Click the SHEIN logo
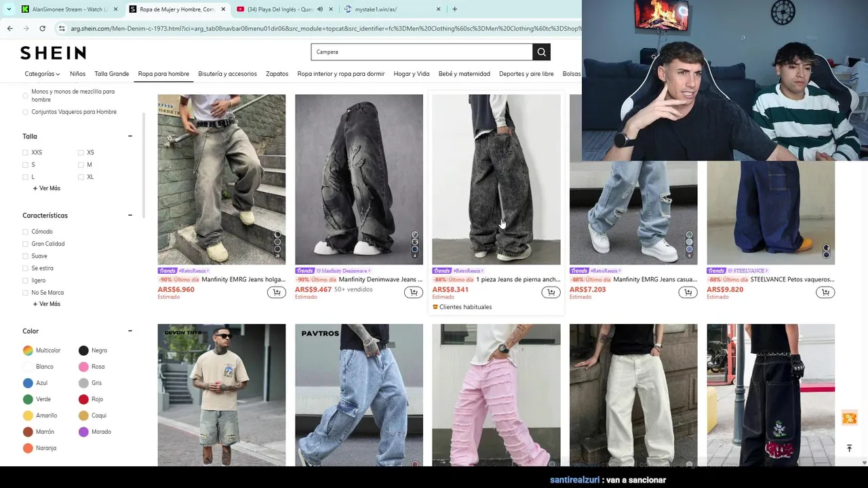 53,53
